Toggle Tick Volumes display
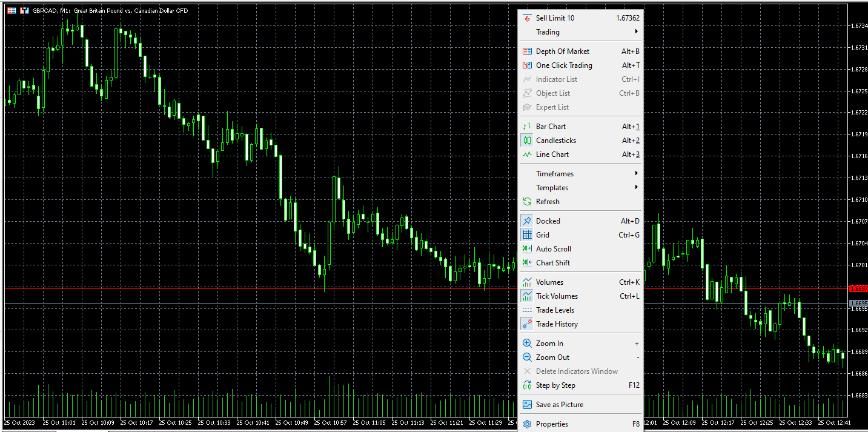The image size is (868, 432). (557, 296)
